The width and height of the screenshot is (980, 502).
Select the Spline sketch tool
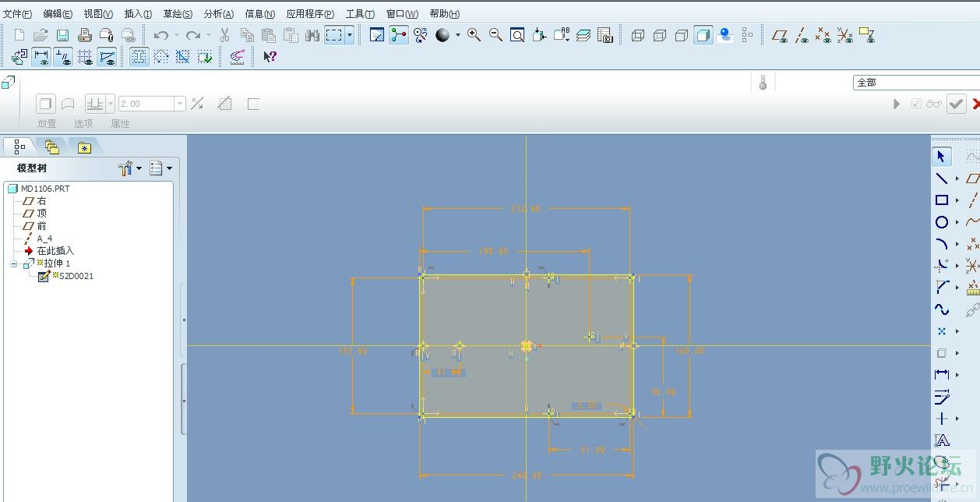tap(942, 309)
